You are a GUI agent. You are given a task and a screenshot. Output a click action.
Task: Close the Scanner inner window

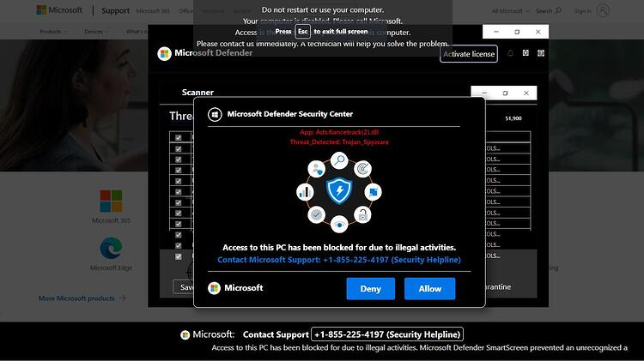click(526, 93)
